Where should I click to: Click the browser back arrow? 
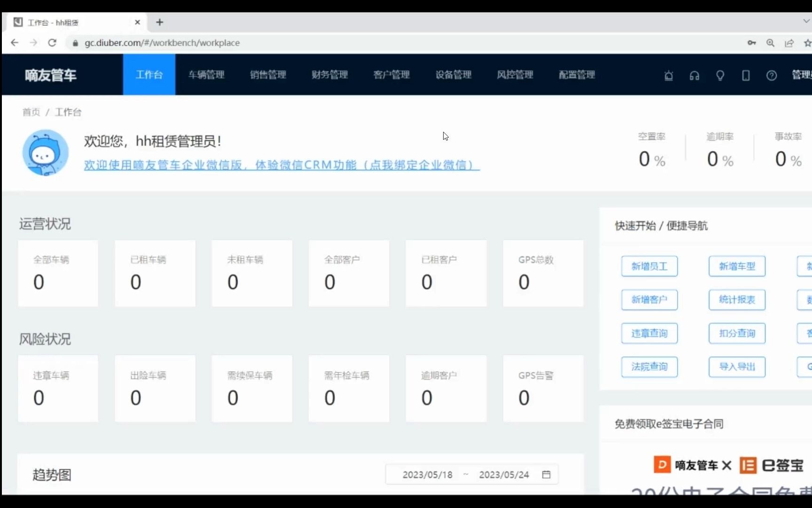(15, 43)
